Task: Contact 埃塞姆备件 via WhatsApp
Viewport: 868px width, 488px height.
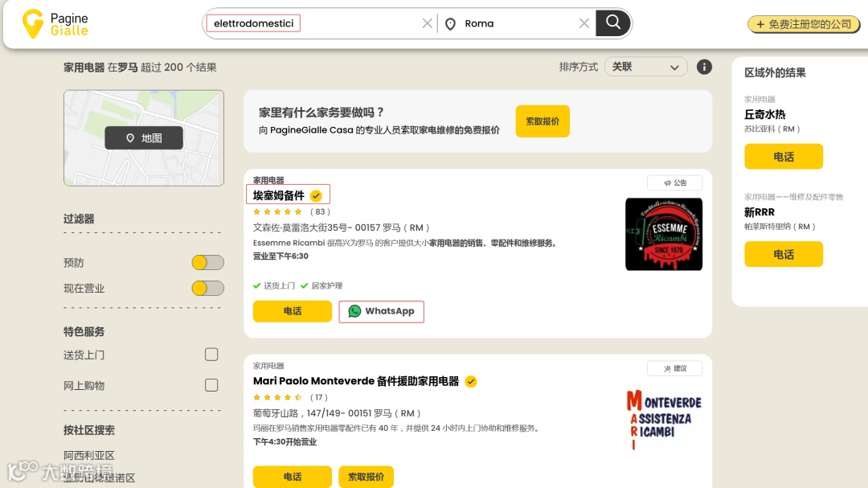Action: [x=382, y=311]
